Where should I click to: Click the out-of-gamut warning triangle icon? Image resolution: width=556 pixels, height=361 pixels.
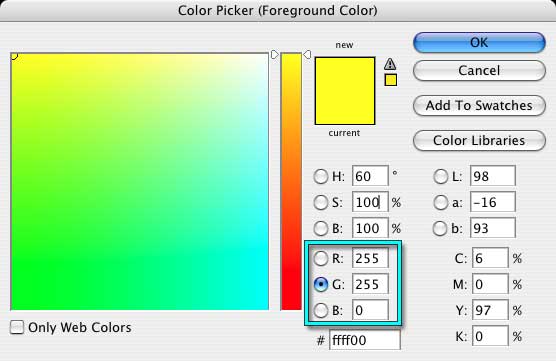click(x=390, y=64)
